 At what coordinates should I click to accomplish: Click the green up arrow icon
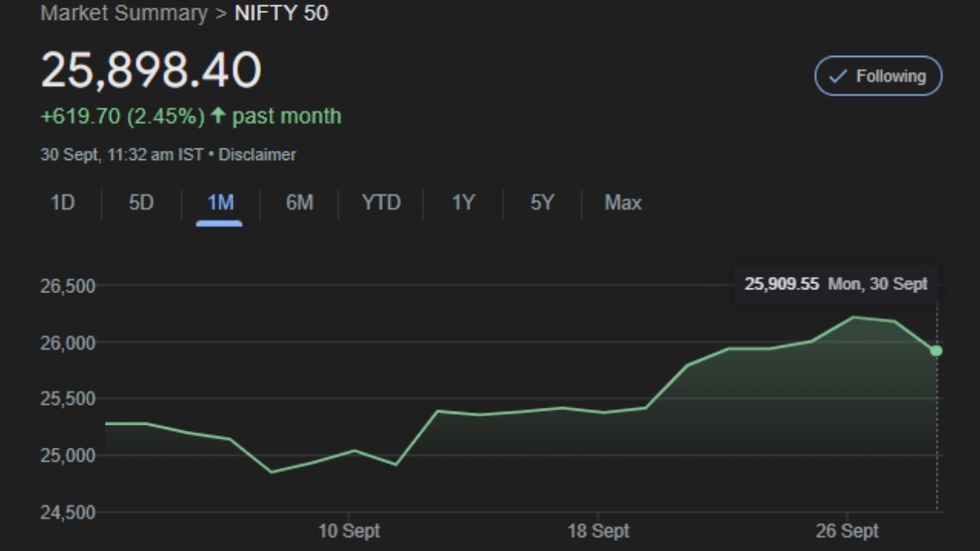(218, 116)
